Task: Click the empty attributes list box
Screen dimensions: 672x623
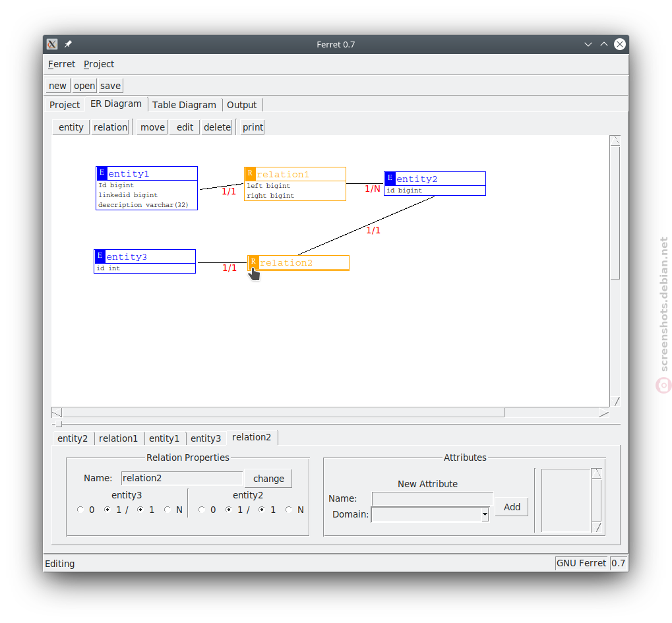Action: 566,500
